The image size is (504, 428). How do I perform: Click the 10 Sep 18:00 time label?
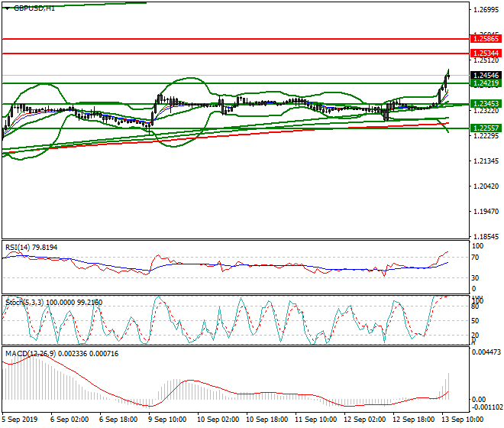[267, 420]
